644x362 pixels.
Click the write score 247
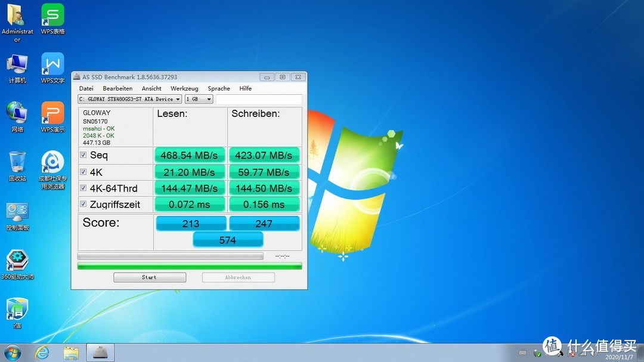[264, 224]
